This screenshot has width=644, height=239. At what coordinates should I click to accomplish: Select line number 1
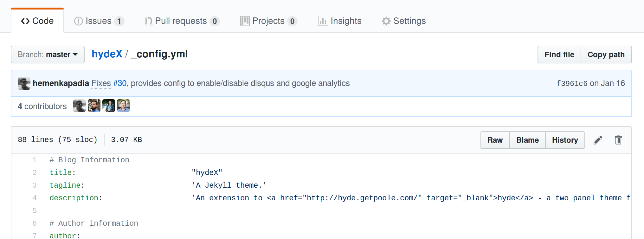[x=35, y=160]
